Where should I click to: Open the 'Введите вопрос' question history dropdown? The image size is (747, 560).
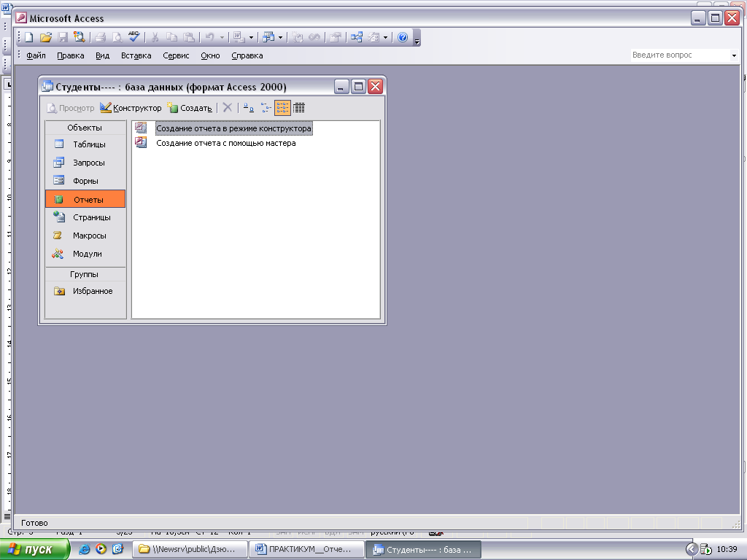[734, 55]
